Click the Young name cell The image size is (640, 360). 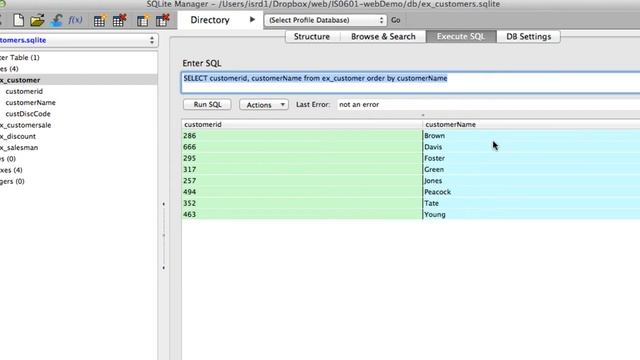click(x=531, y=214)
